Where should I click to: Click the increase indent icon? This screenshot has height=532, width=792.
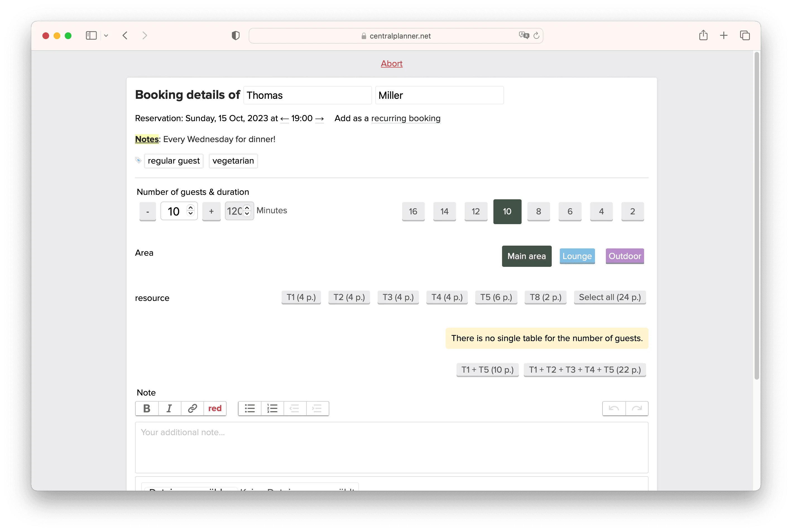pyautogui.click(x=317, y=408)
